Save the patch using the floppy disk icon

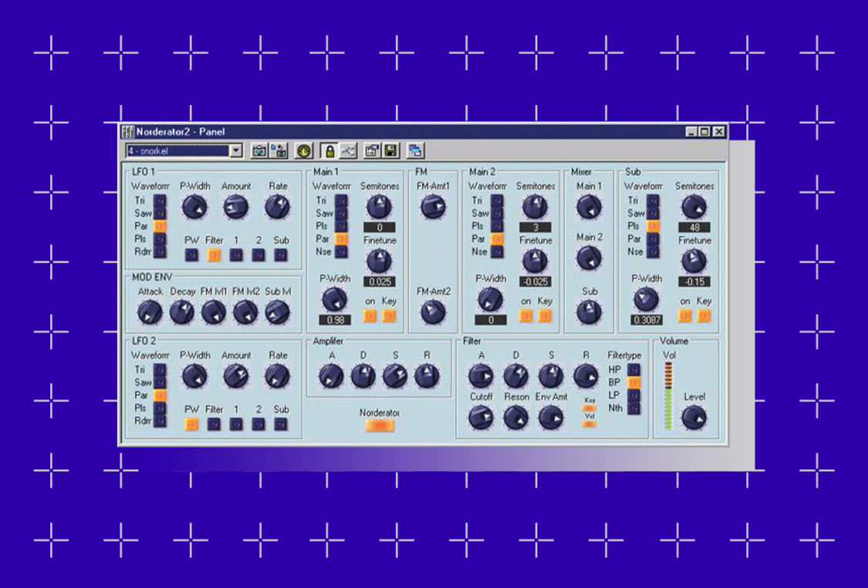pos(389,150)
